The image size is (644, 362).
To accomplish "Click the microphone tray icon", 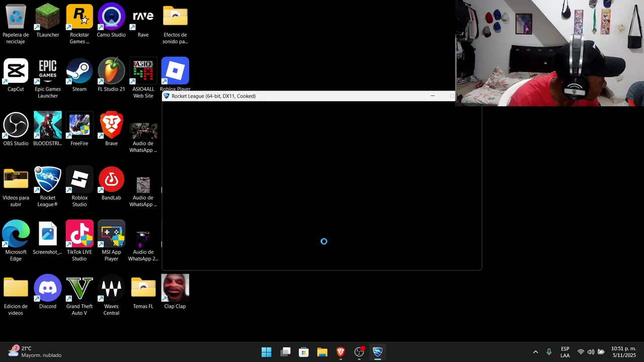I will pos(549,352).
